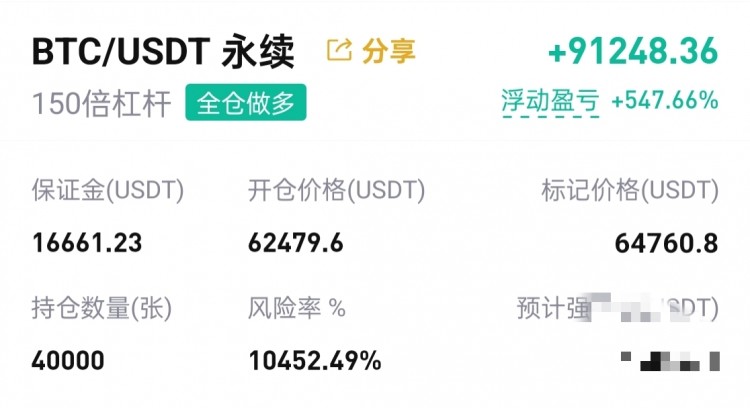Click the pixelated liquidation price value
This screenshot has width=750, height=408.
670,361
